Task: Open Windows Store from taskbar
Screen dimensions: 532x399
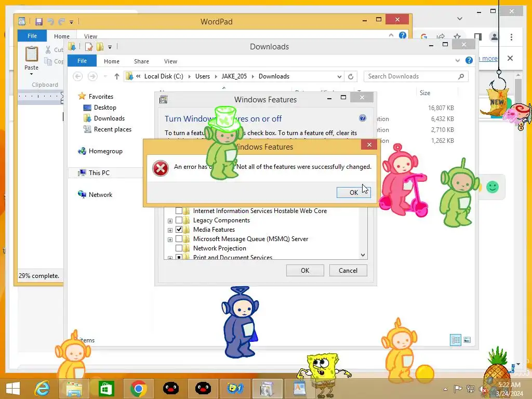Action: (106, 389)
